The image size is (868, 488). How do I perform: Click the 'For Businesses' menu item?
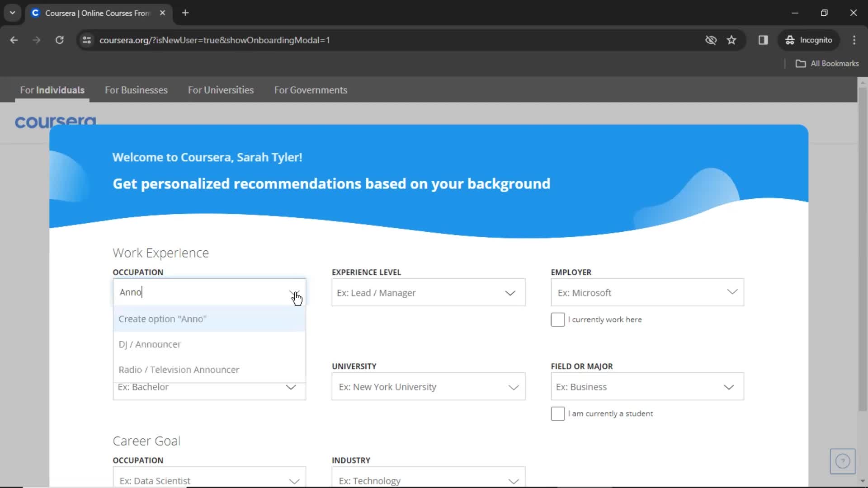[137, 90]
